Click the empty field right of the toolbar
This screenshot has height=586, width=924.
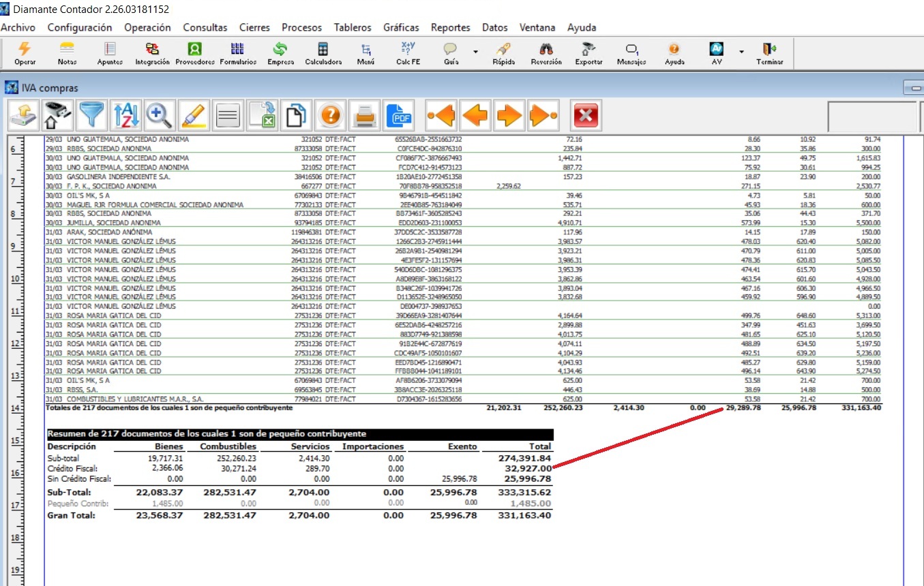[871, 117]
